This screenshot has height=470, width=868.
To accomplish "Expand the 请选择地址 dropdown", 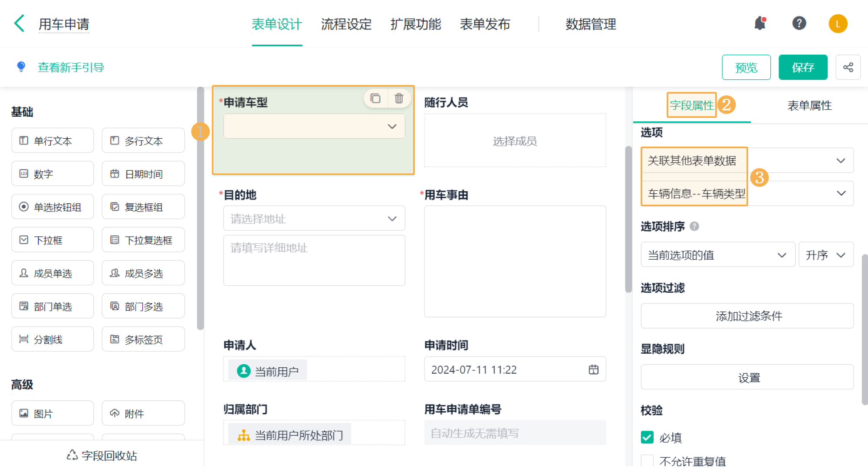I will tap(314, 219).
